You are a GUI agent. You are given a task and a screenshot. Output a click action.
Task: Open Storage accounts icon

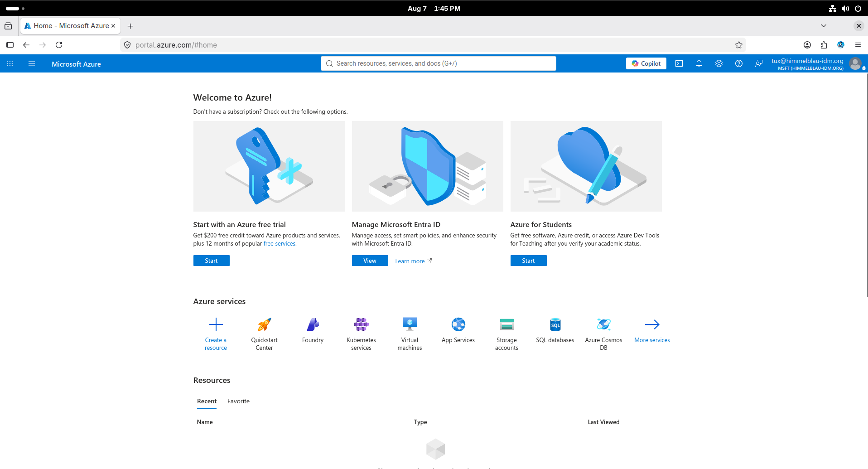pos(506,324)
